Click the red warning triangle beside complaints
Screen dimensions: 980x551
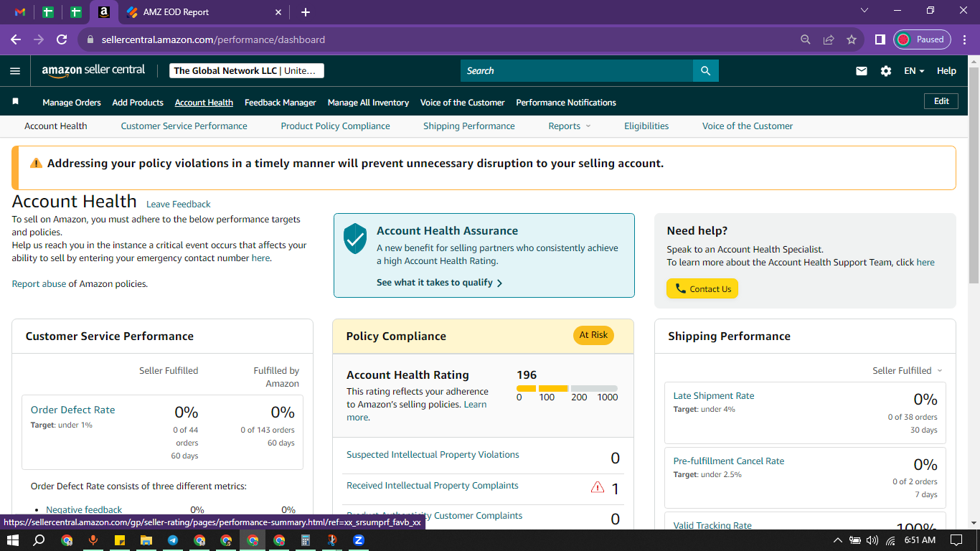(x=597, y=487)
